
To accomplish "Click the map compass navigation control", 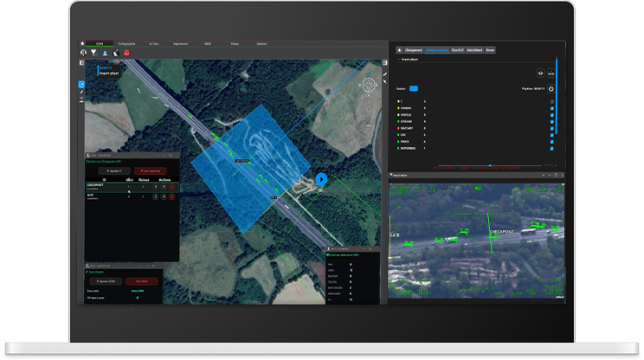I will click(370, 85).
